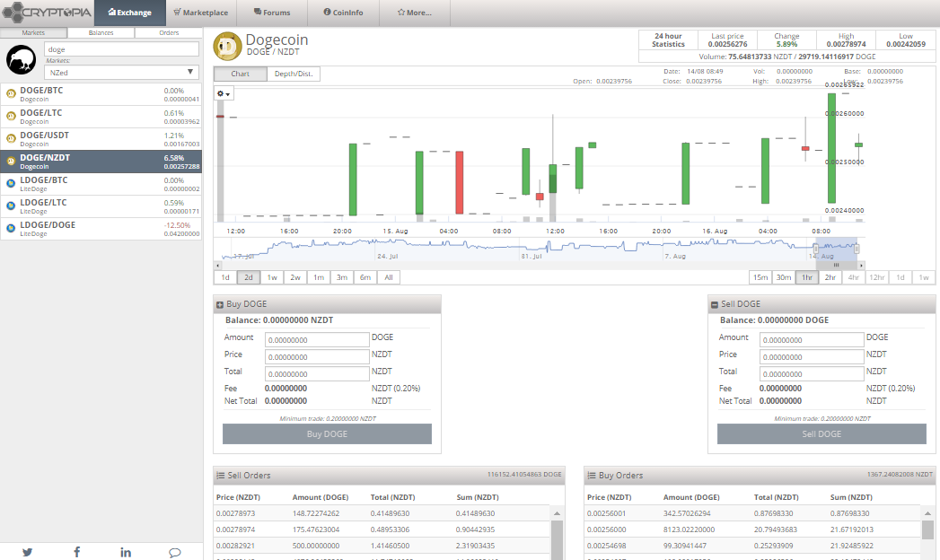Select buy order at price 0.00256001
Viewport: 940px width, 560px height.
point(752,513)
